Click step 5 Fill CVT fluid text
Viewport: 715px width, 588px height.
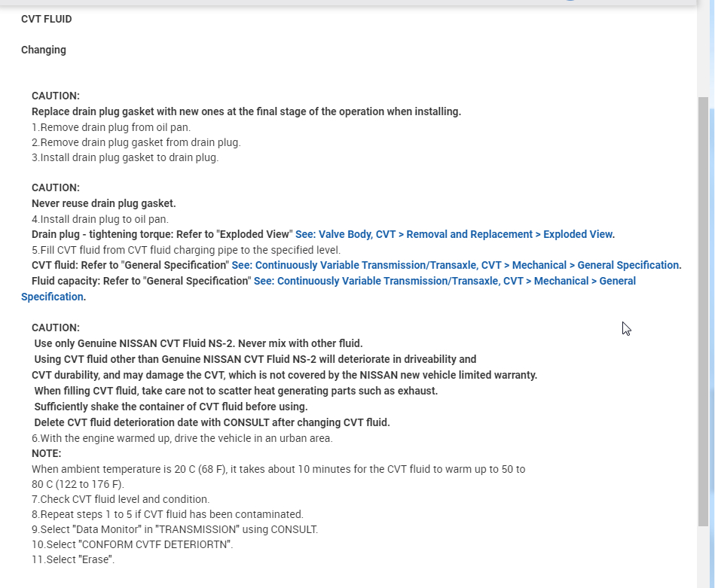(185, 250)
